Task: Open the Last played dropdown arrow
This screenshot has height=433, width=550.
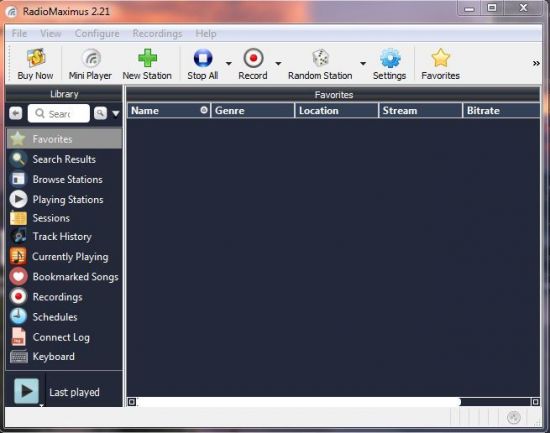Action: coord(41,405)
